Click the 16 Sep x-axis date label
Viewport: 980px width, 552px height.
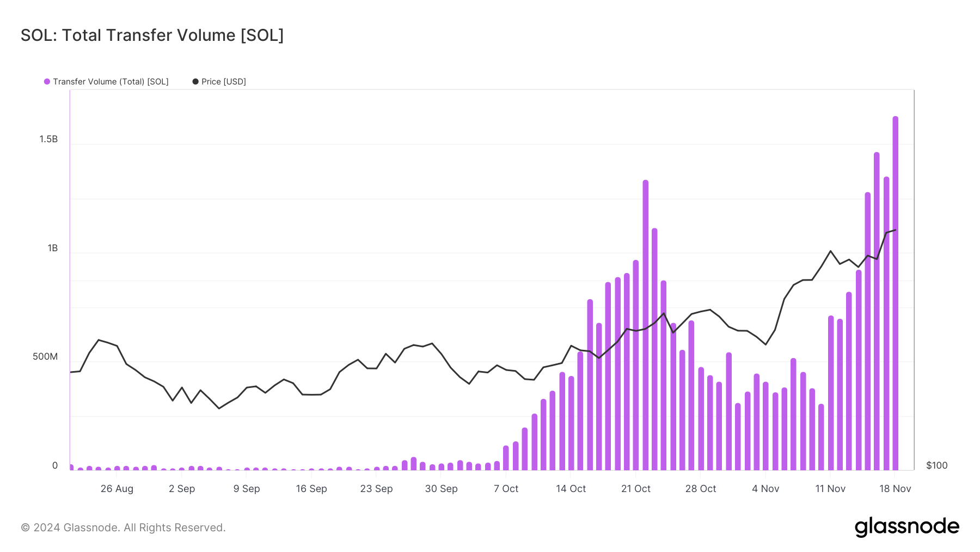[311, 489]
